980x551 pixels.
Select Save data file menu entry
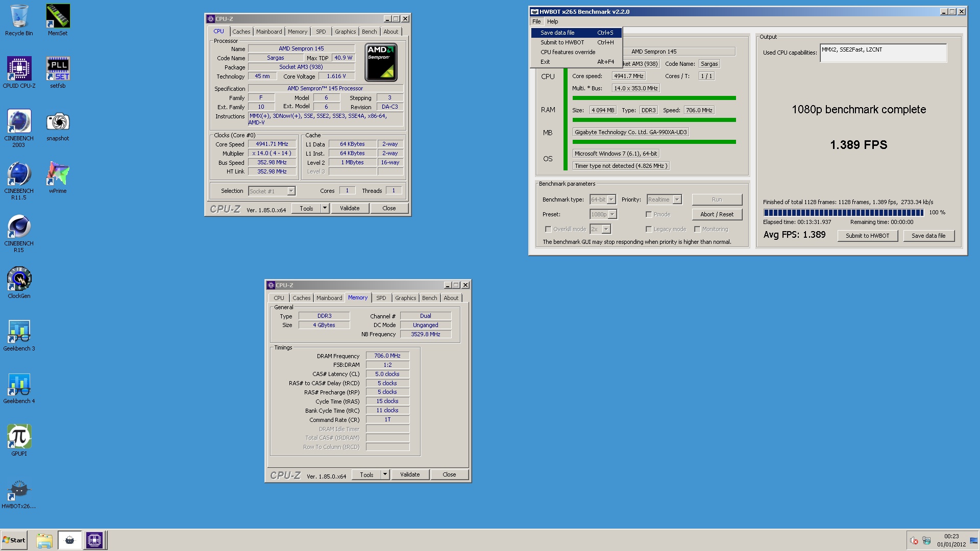[576, 33]
